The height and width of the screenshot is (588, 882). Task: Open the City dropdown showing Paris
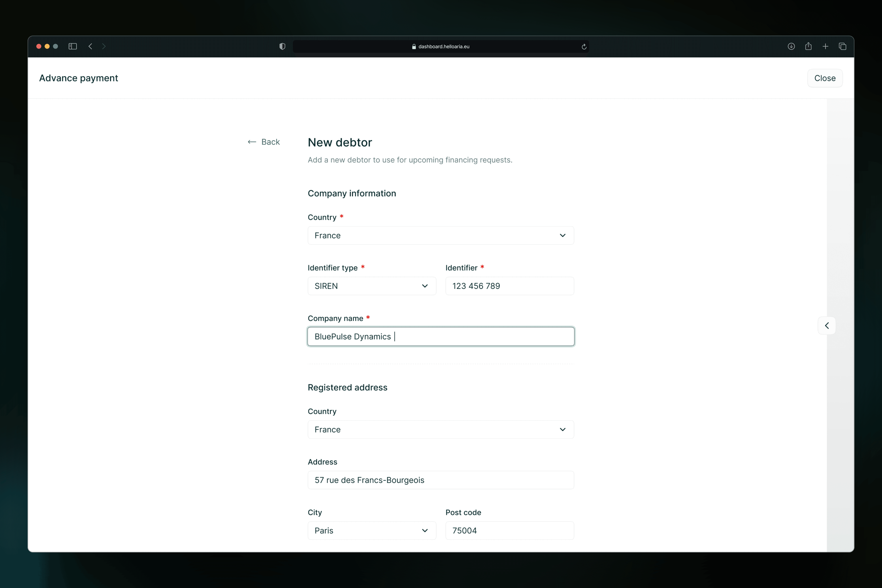click(x=372, y=531)
